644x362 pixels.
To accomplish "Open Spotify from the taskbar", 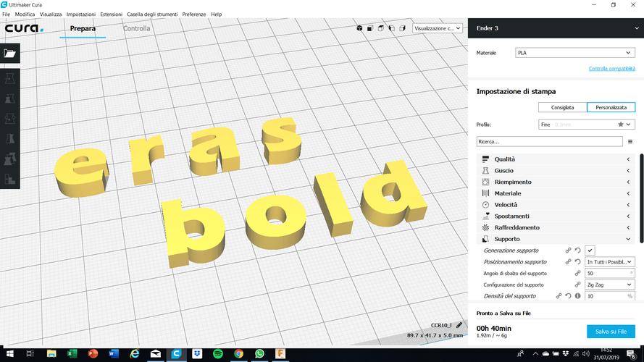I will click(x=218, y=354).
